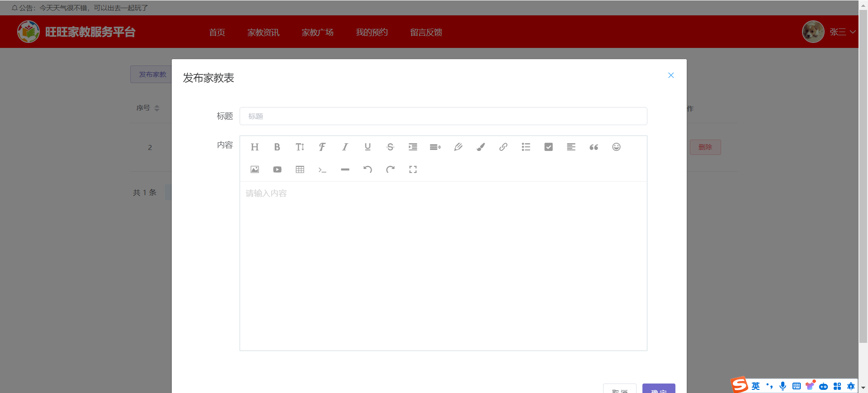Open the font family tool
868x393 pixels.
pos(322,147)
